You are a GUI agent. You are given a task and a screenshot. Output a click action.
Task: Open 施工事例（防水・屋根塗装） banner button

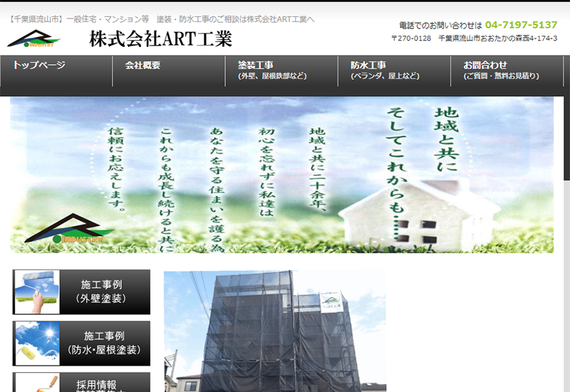(81, 344)
